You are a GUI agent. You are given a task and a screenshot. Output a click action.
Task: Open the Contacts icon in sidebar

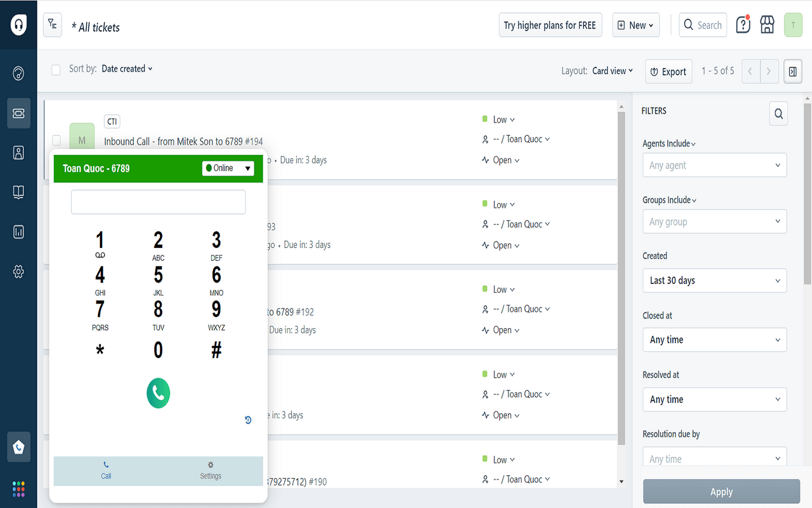coord(19,152)
